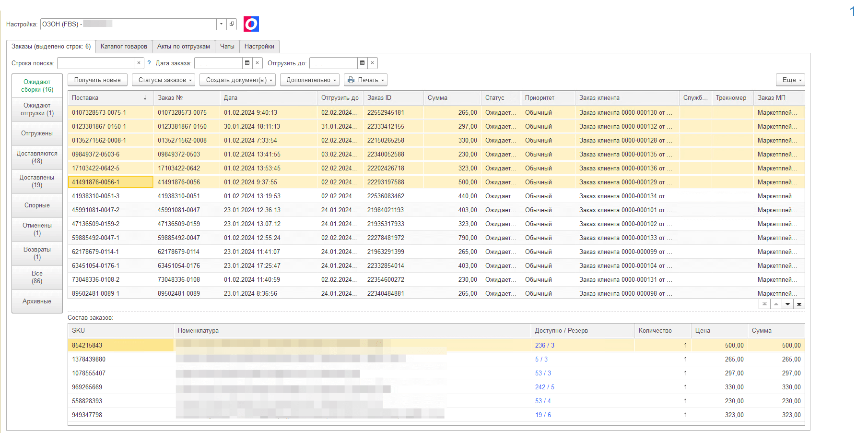Clear the Строка поиска field
The image size is (868, 433).
tap(139, 63)
